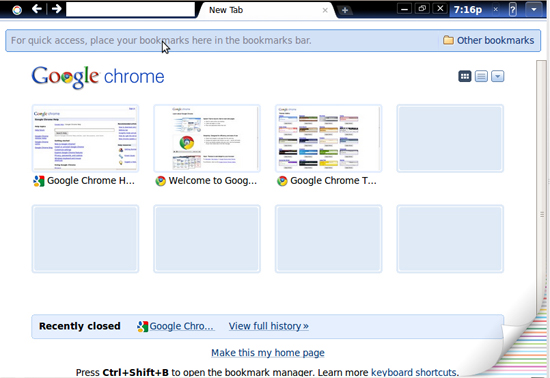The width and height of the screenshot is (550, 378).
Task: Switch to list view
Action: (481, 76)
